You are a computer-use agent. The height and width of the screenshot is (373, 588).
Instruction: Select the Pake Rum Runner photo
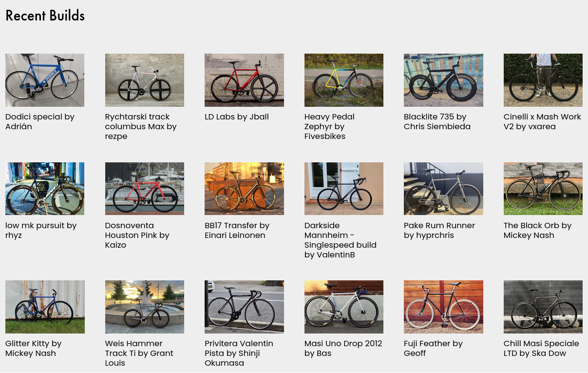(443, 189)
